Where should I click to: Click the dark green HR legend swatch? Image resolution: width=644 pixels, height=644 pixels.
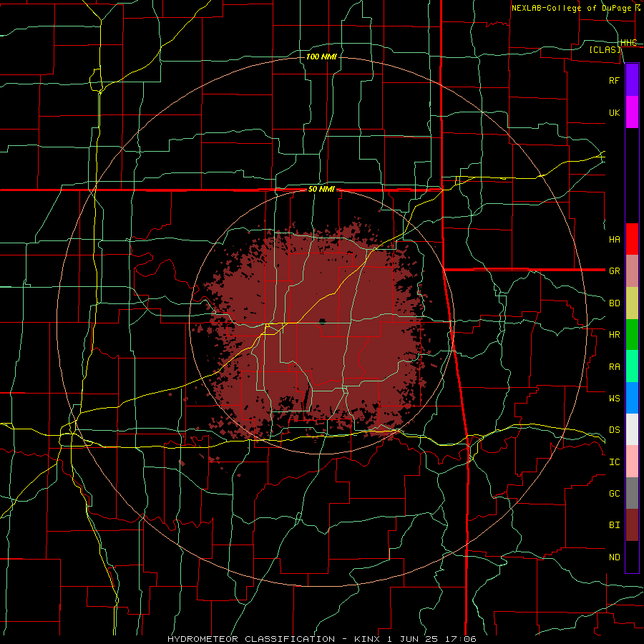(632, 335)
